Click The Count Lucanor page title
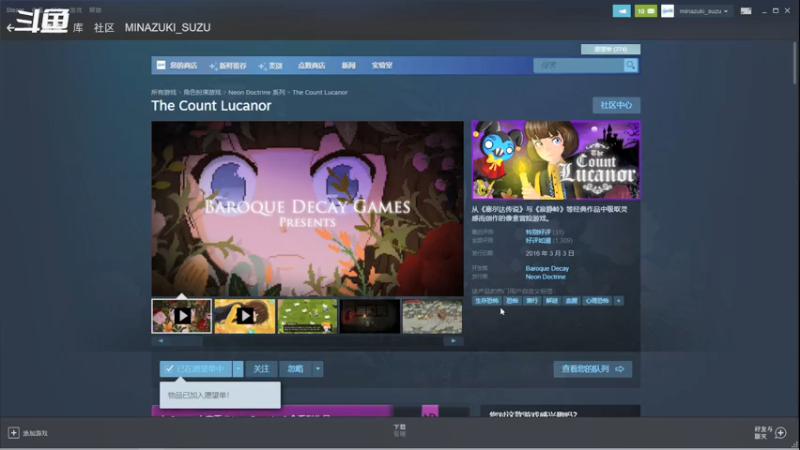Viewport: 800px width, 450px height. (x=211, y=106)
